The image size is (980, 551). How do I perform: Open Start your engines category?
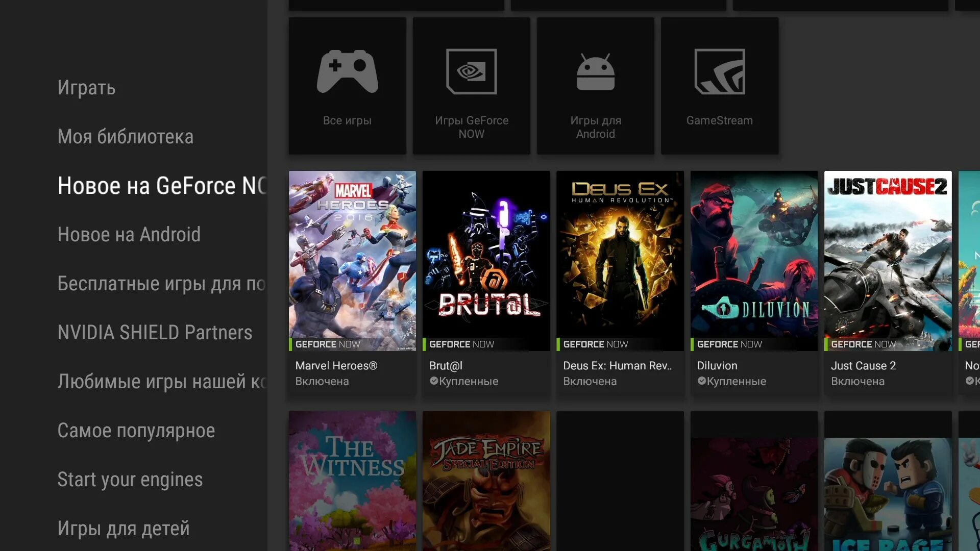point(130,480)
